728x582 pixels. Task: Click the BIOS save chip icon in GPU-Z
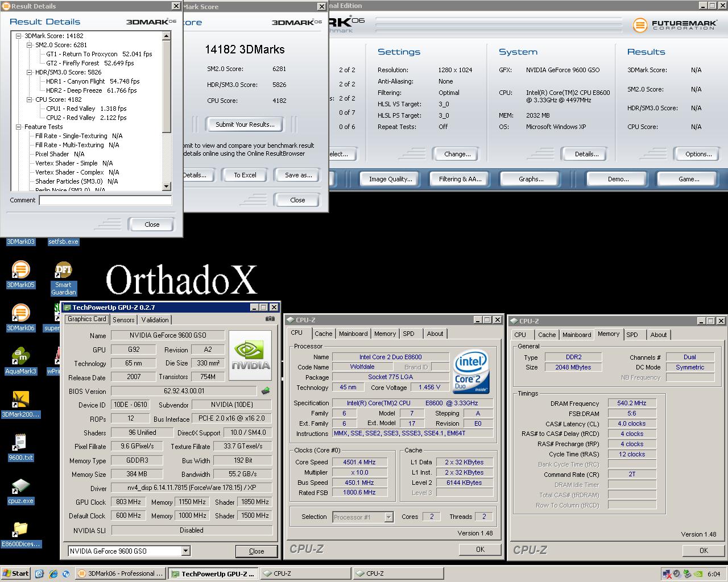[266, 391]
